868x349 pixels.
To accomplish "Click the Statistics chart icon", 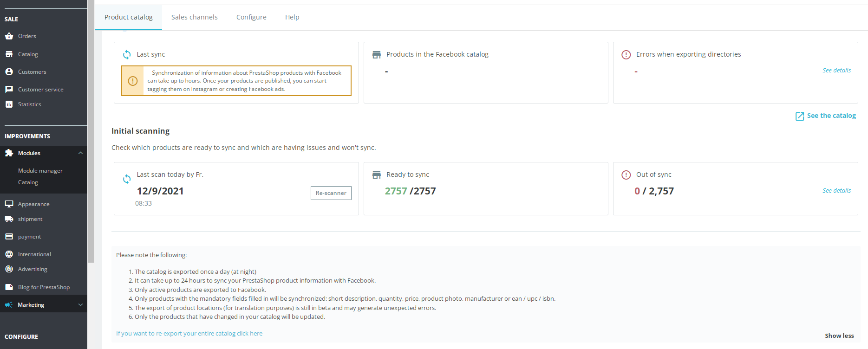I will pyautogui.click(x=9, y=104).
